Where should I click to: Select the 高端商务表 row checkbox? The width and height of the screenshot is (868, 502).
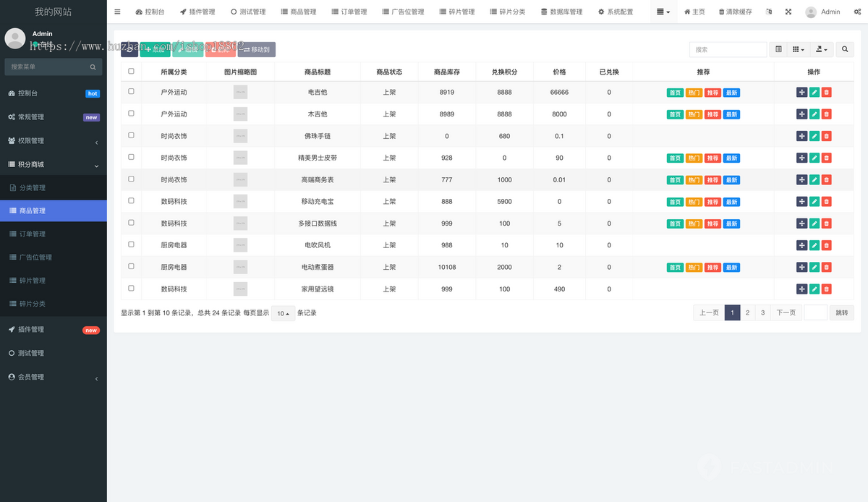tap(131, 179)
